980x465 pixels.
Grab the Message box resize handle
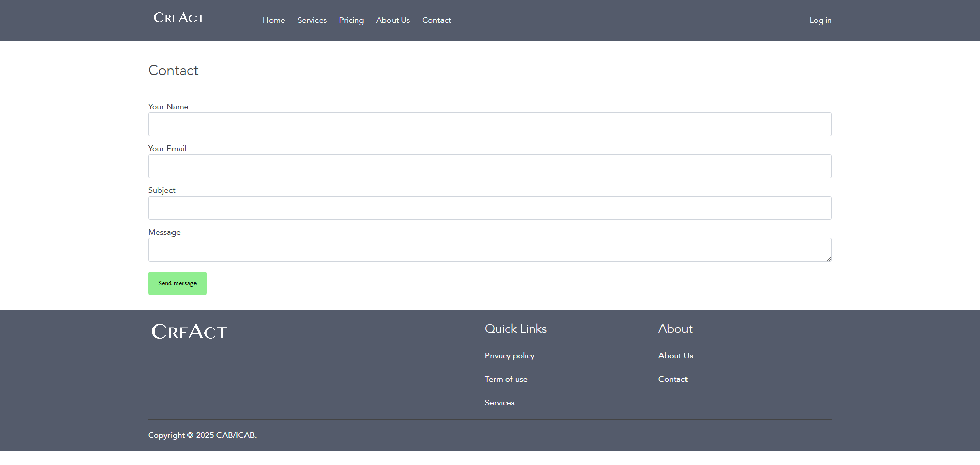point(829,259)
